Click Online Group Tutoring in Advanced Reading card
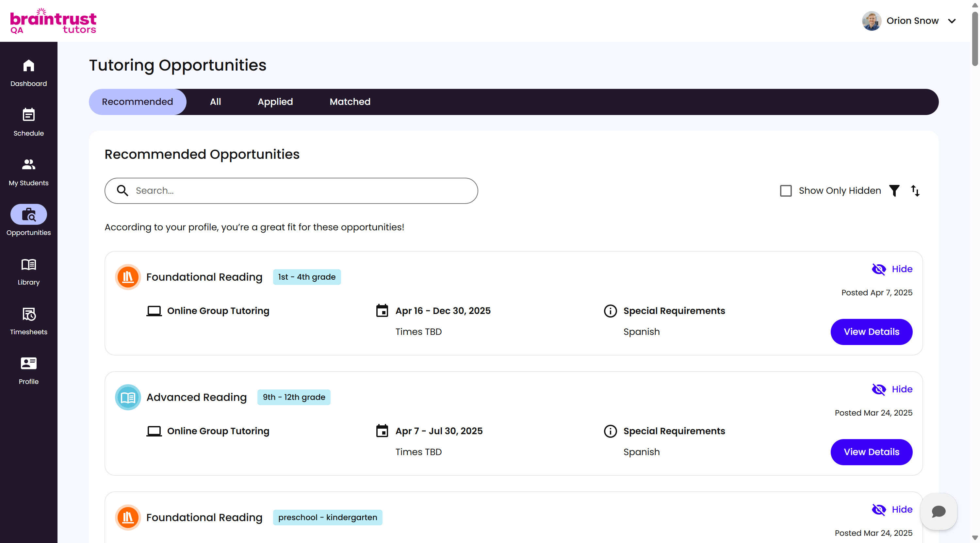This screenshot has width=980, height=543. coord(218,431)
